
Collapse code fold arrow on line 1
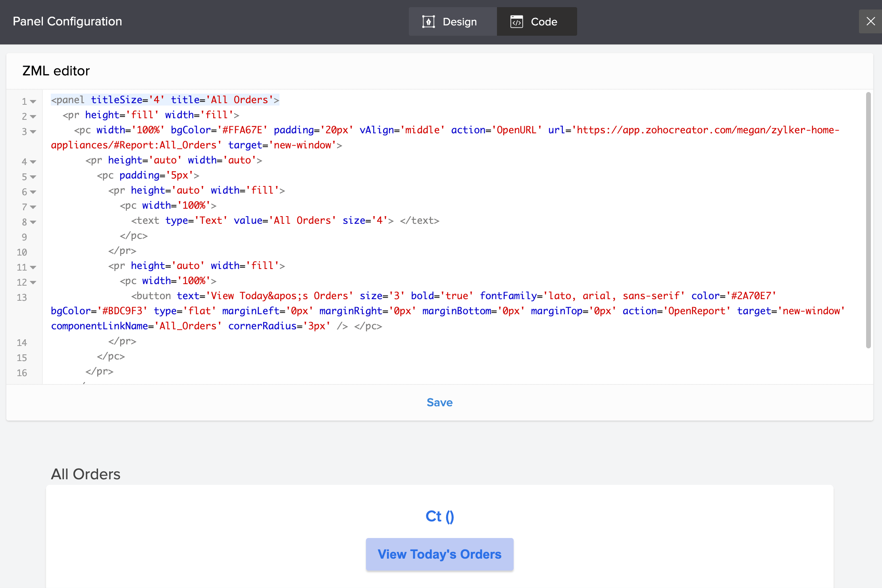click(33, 102)
